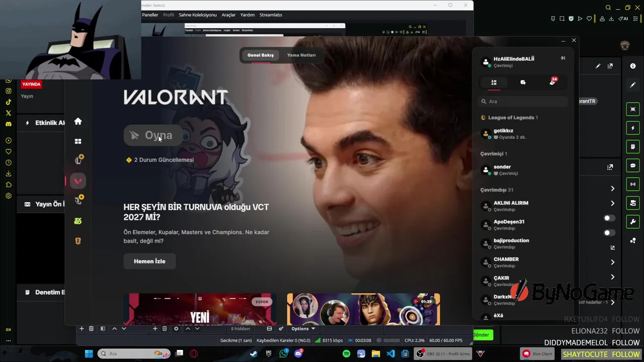644x362 pixels.
Task: Open the all-games grid icon in Riot sidebar
Action: coord(78,141)
